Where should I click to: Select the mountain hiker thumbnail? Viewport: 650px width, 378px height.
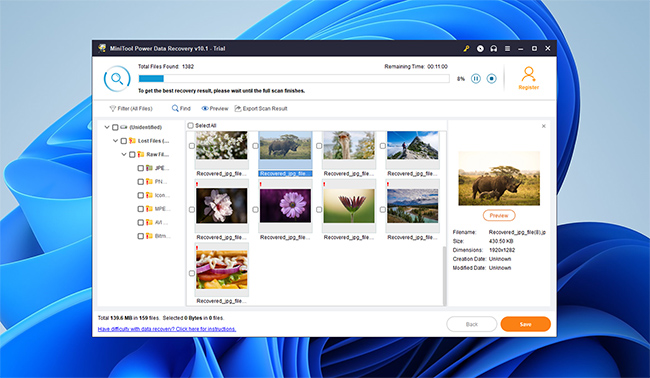click(412, 145)
